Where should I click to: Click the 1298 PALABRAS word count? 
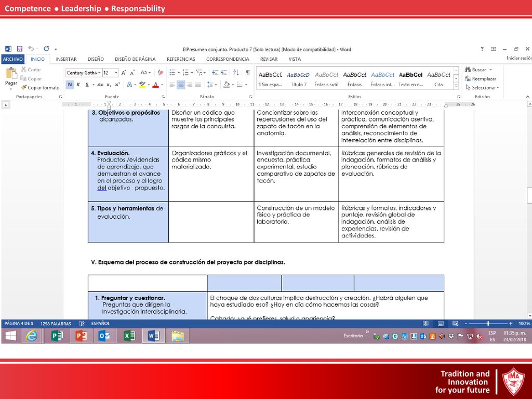tap(56, 324)
